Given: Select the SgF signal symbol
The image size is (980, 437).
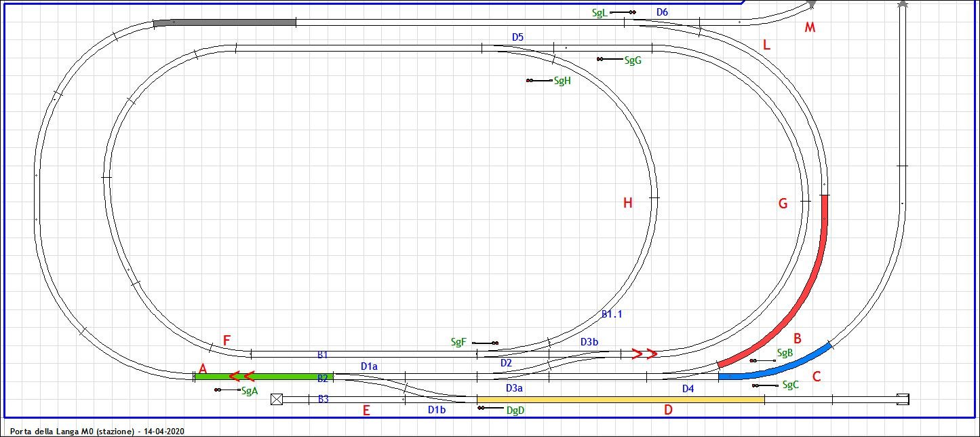Looking at the screenshot, I should (494, 343).
